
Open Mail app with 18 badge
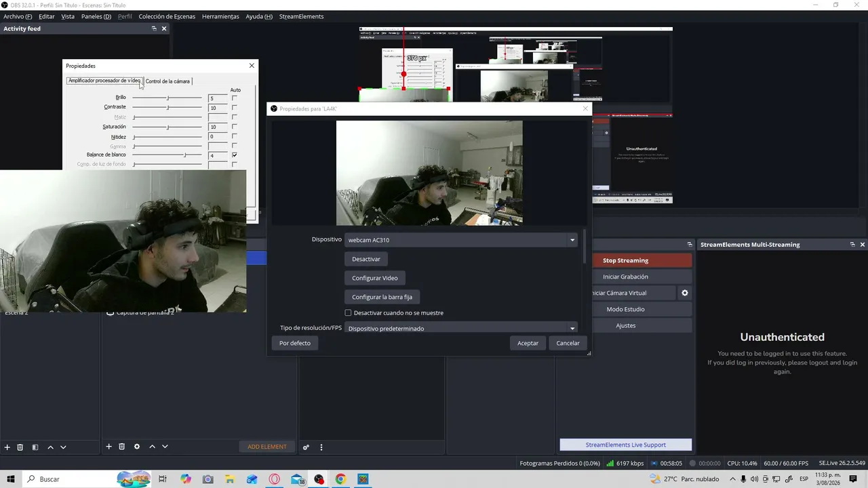coord(298,479)
